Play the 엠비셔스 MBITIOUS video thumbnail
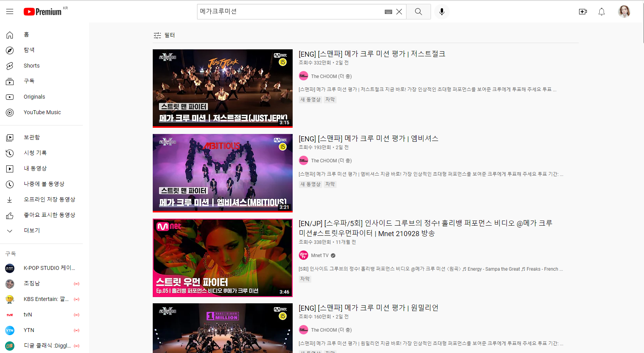 click(223, 173)
